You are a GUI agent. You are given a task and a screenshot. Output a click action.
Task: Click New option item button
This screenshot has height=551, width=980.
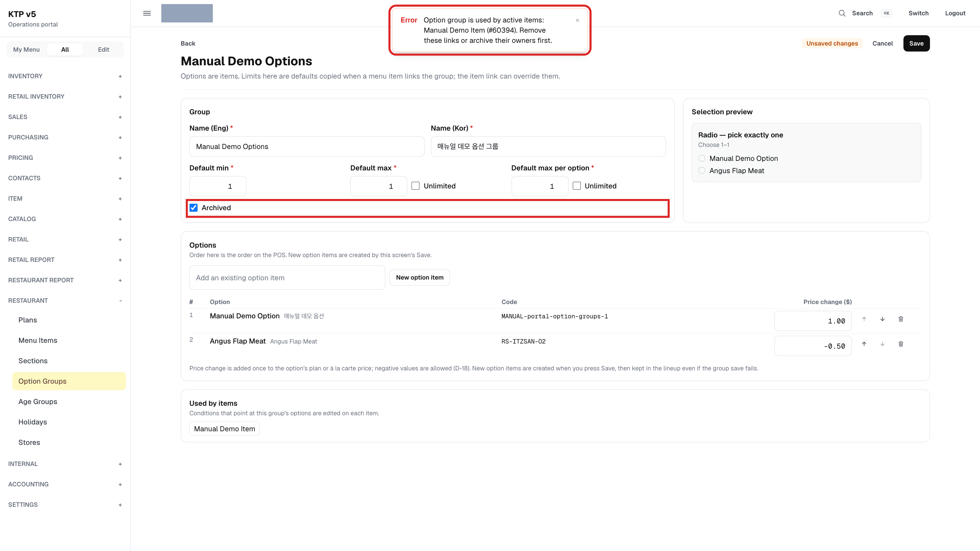(x=420, y=278)
